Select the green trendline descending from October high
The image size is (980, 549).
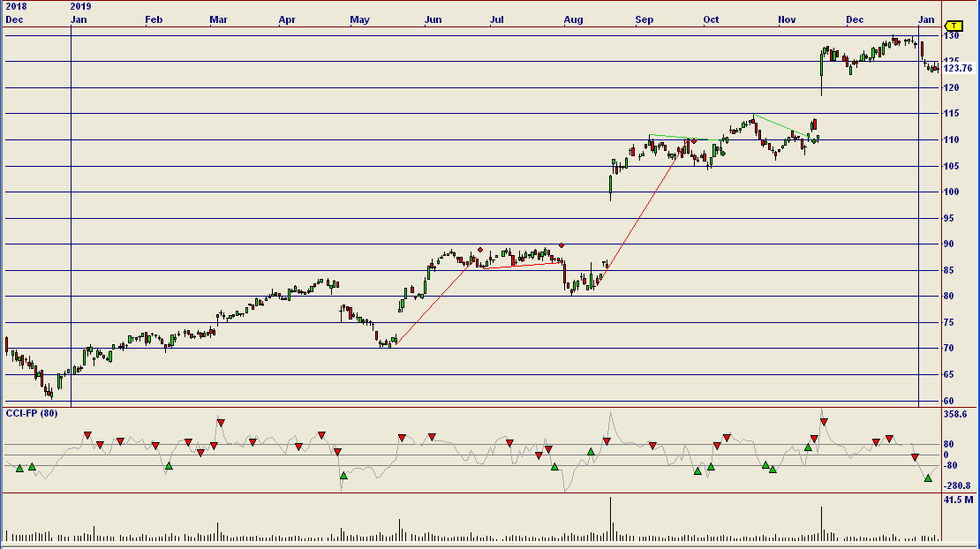click(784, 126)
